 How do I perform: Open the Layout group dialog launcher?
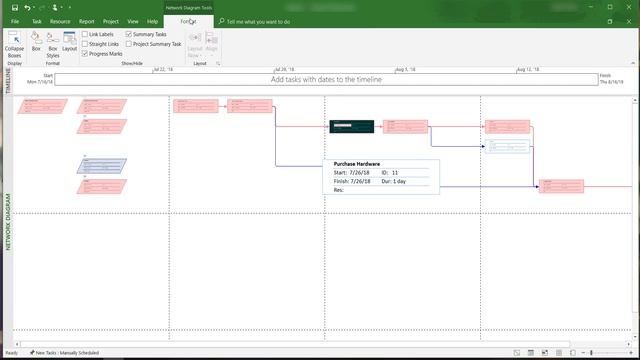point(218,64)
